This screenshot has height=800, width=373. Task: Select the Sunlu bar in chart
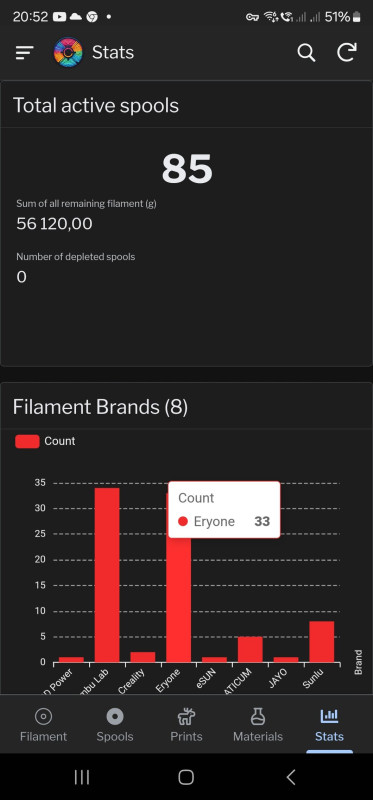click(x=321, y=641)
